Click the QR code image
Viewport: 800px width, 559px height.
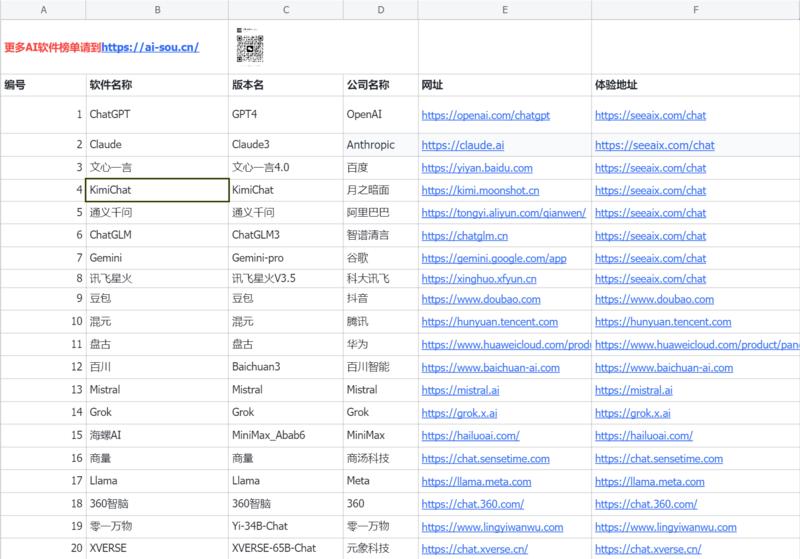point(250,41)
